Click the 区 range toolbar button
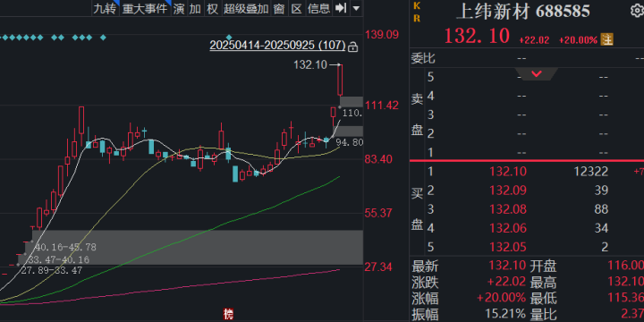 [297, 8]
